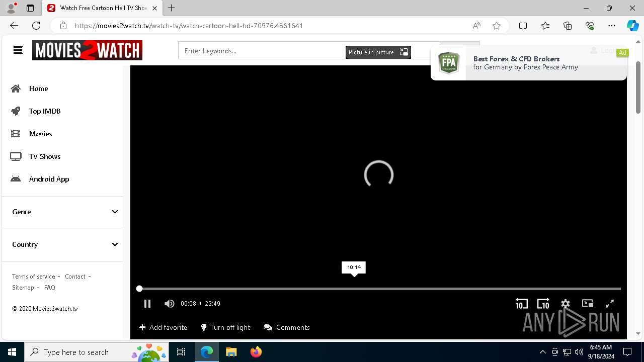Open Browser essentials heart icon

point(590,26)
